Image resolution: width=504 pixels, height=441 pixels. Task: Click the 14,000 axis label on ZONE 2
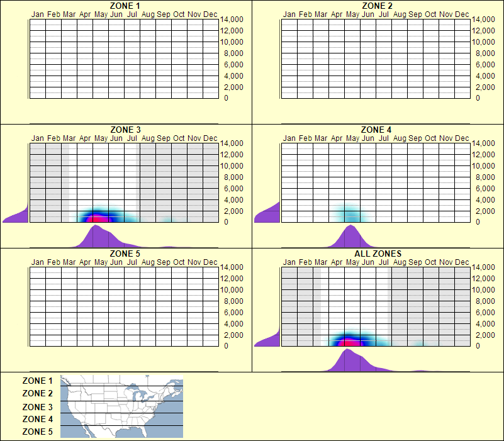coord(483,20)
